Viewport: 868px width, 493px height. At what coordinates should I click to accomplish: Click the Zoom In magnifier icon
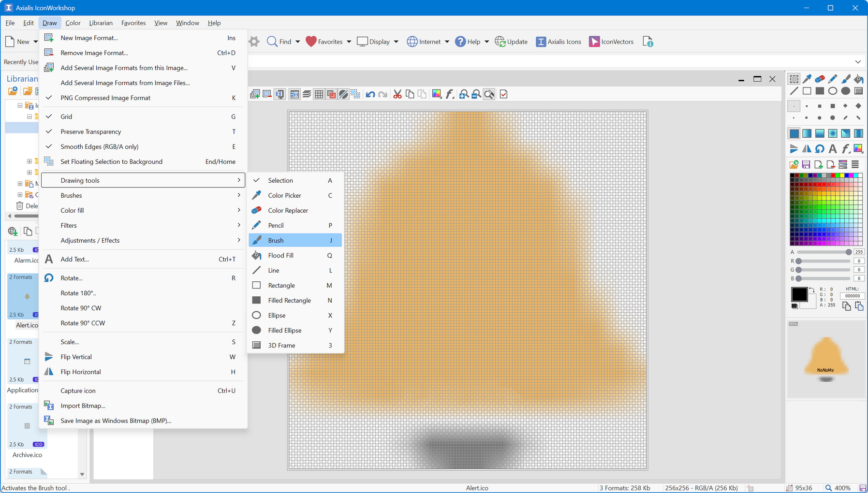[464, 94]
